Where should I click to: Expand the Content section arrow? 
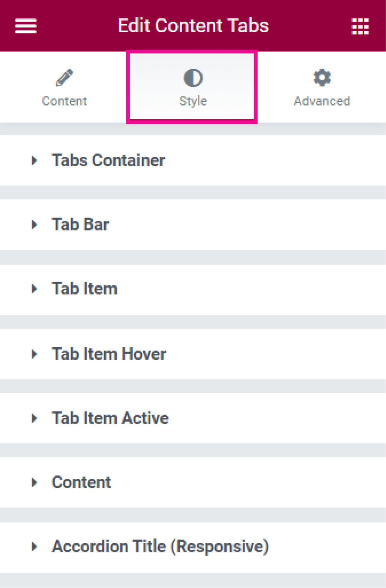tap(34, 482)
